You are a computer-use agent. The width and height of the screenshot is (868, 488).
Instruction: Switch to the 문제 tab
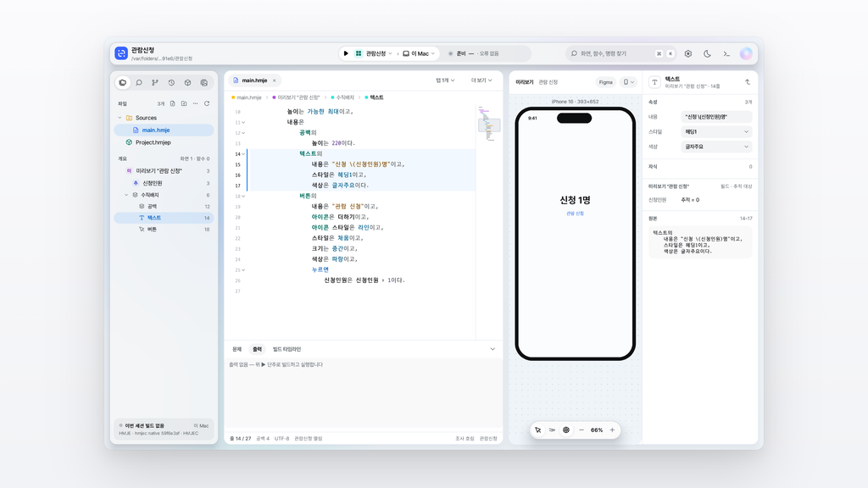tap(237, 349)
